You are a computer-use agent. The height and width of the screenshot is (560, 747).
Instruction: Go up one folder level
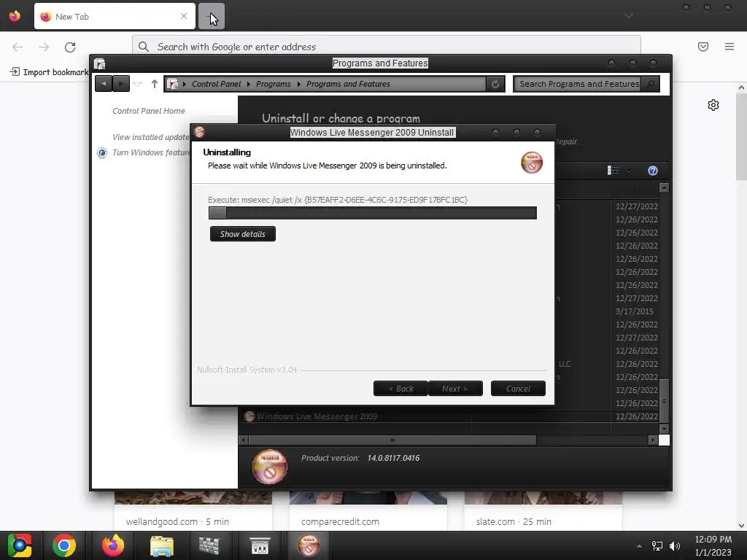pos(155,84)
